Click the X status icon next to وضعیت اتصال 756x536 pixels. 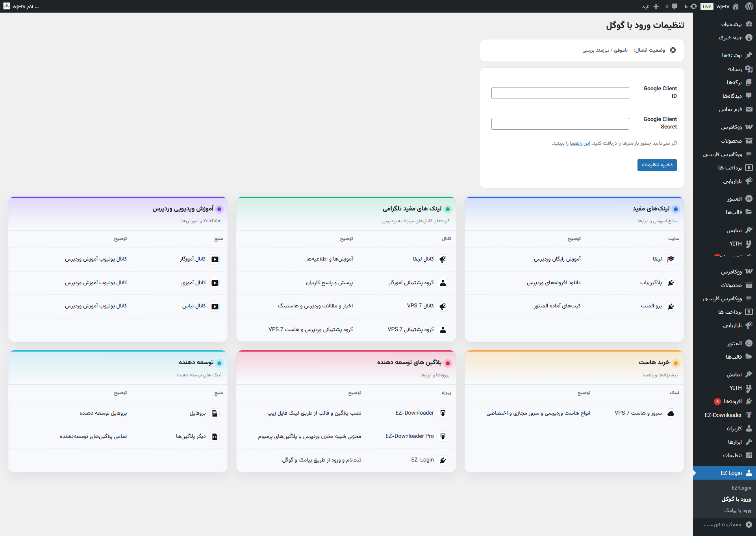[x=673, y=50]
